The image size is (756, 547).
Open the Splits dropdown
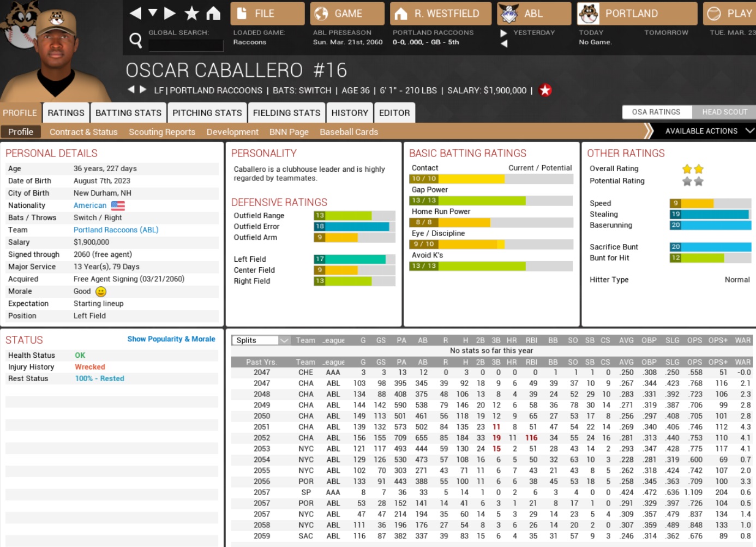pyautogui.click(x=261, y=340)
